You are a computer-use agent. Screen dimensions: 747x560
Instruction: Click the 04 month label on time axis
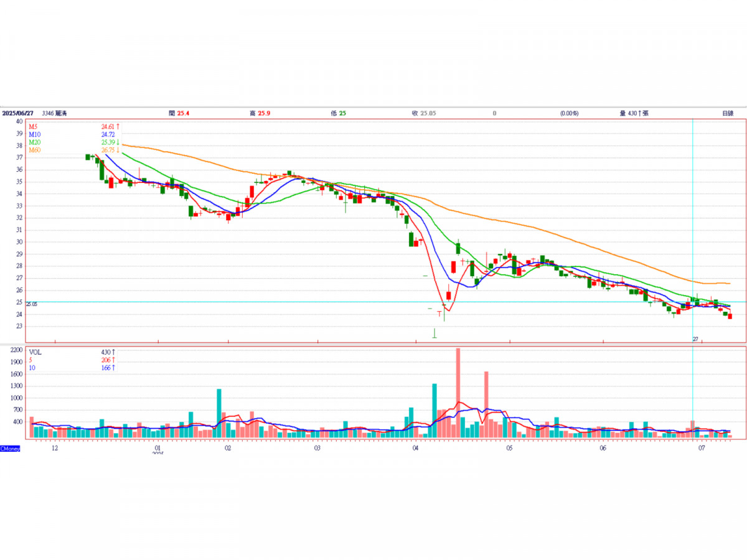415,448
